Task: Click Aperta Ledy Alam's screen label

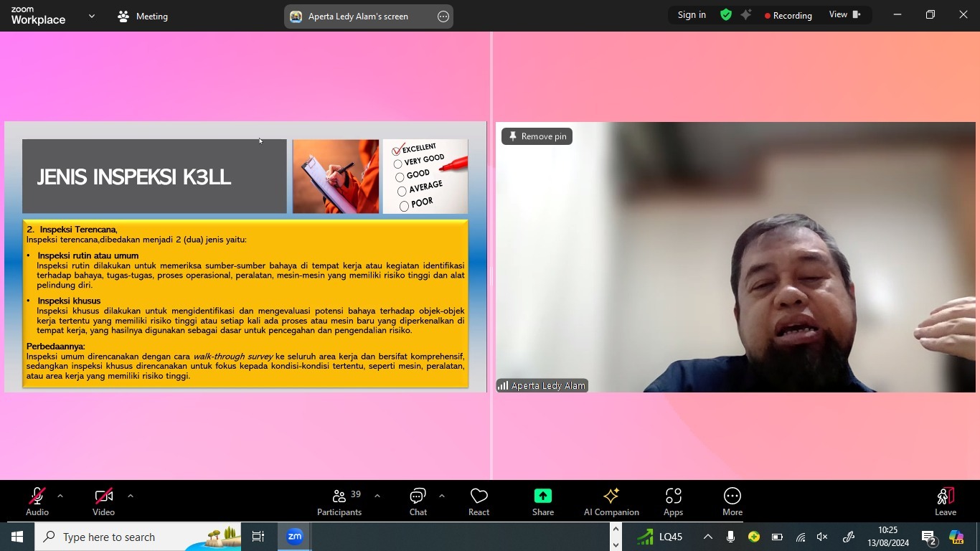Action: [358, 17]
